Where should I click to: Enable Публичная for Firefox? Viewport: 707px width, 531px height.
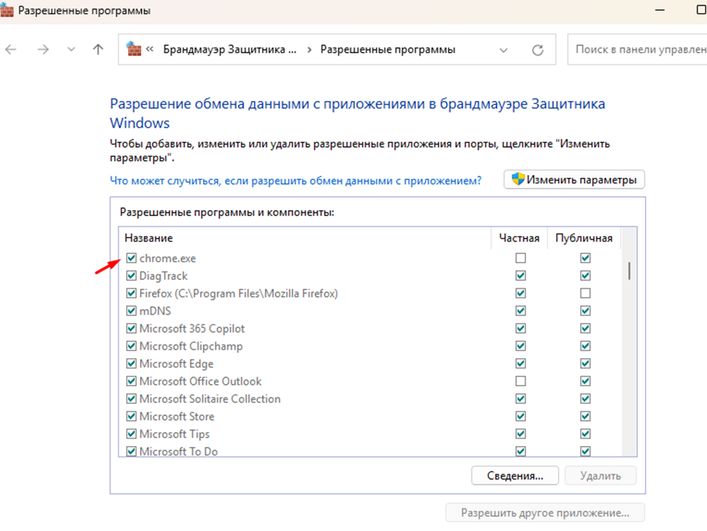tap(585, 293)
